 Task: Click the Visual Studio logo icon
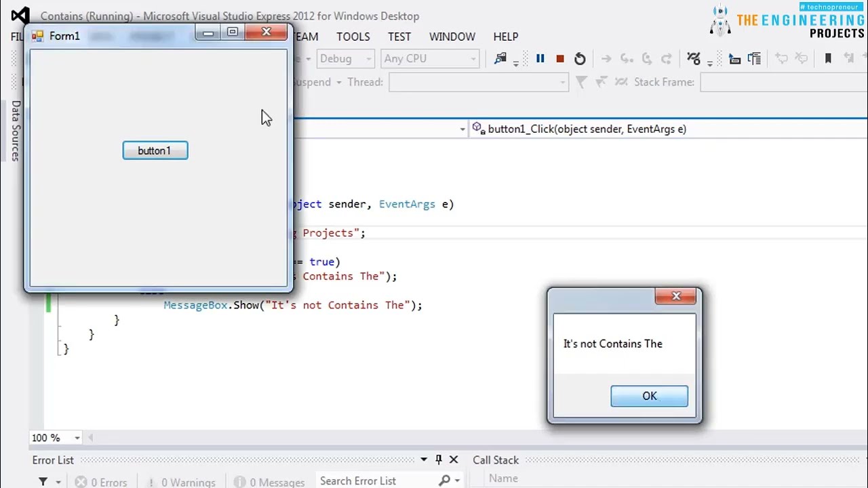click(x=21, y=16)
